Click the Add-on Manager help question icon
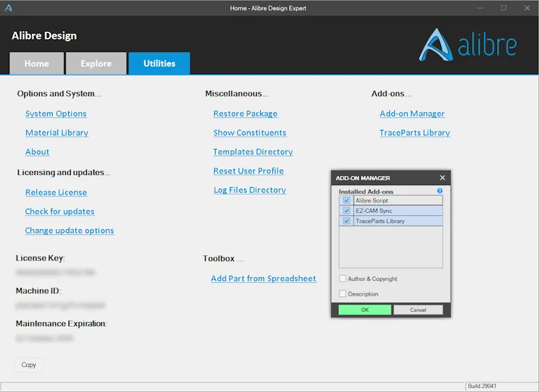This screenshot has height=392, width=539. tap(440, 191)
